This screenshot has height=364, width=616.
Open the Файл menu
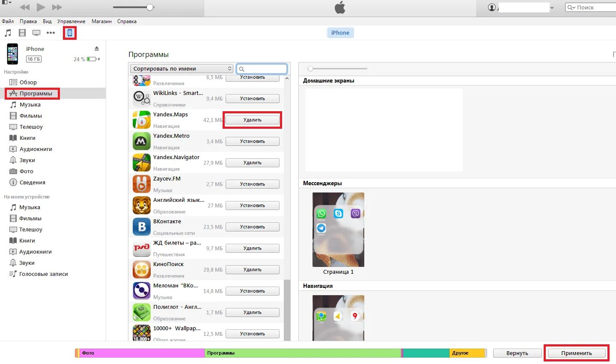pos(8,21)
